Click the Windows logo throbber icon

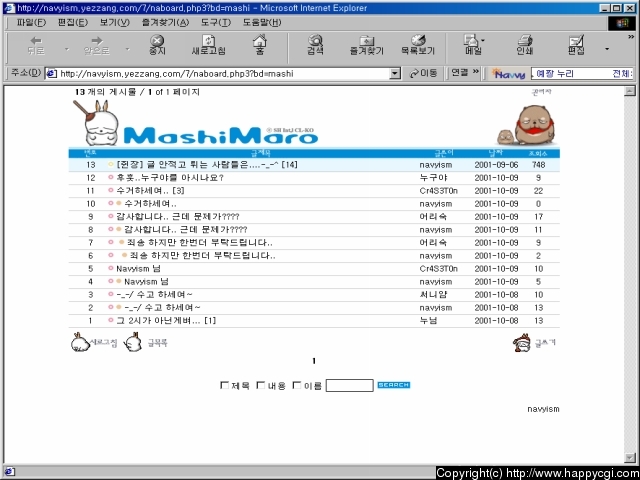622,23
